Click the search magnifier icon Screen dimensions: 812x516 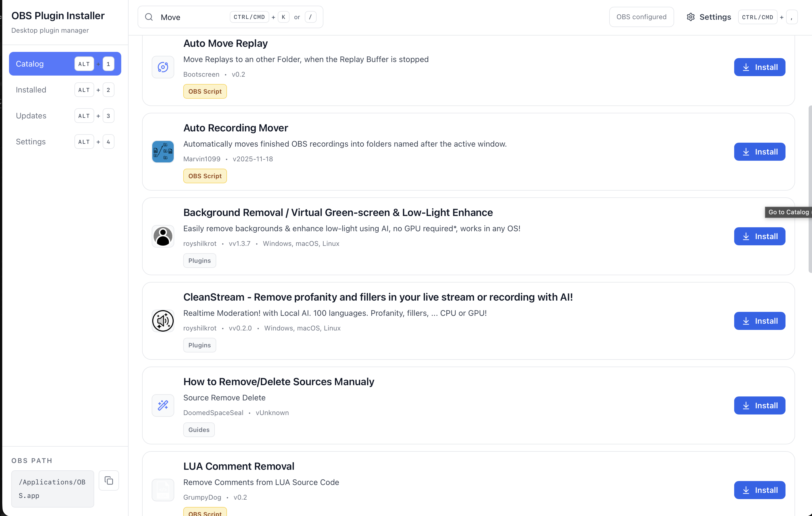pyautogui.click(x=149, y=17)
